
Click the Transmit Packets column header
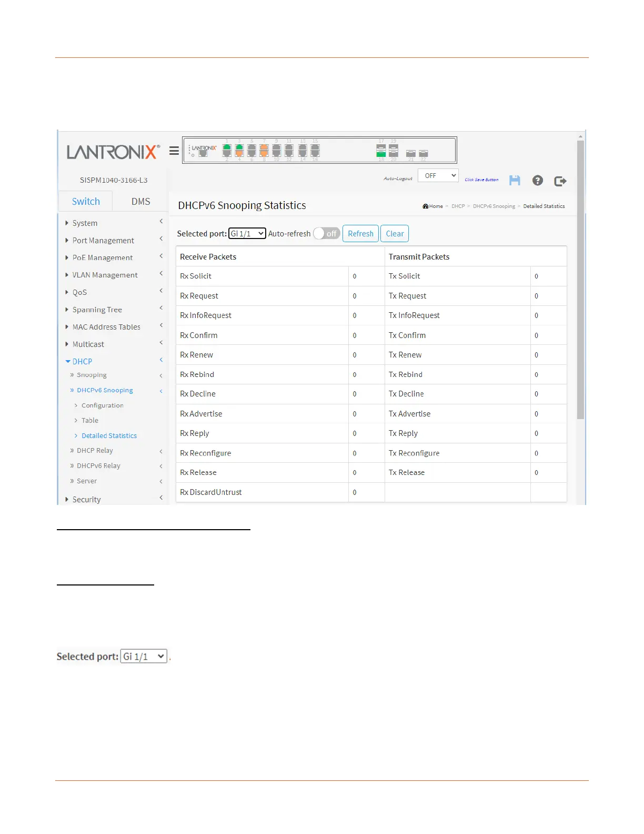(x=419, y=257)
